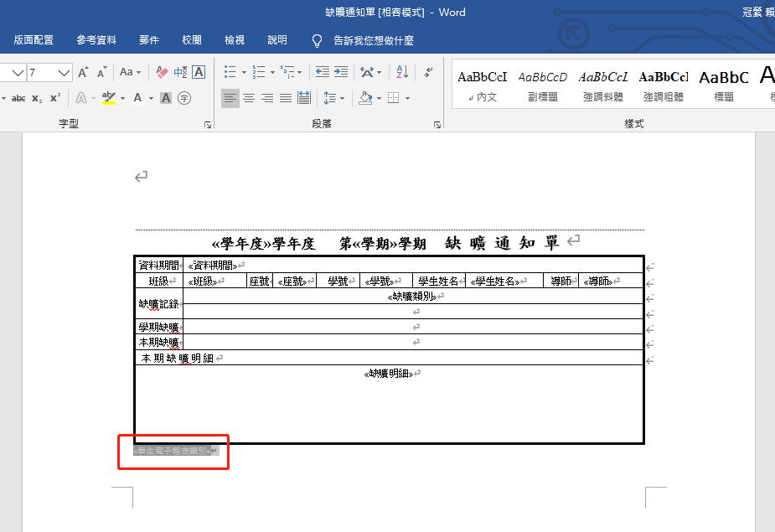Apply numbered list formatting

tap(259, 72)
